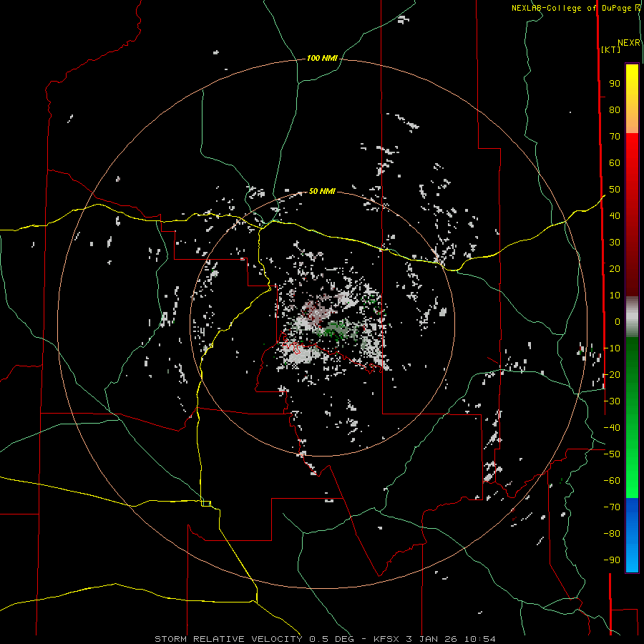Click the 50 NMI range ring label

click(x=322, y=191)
